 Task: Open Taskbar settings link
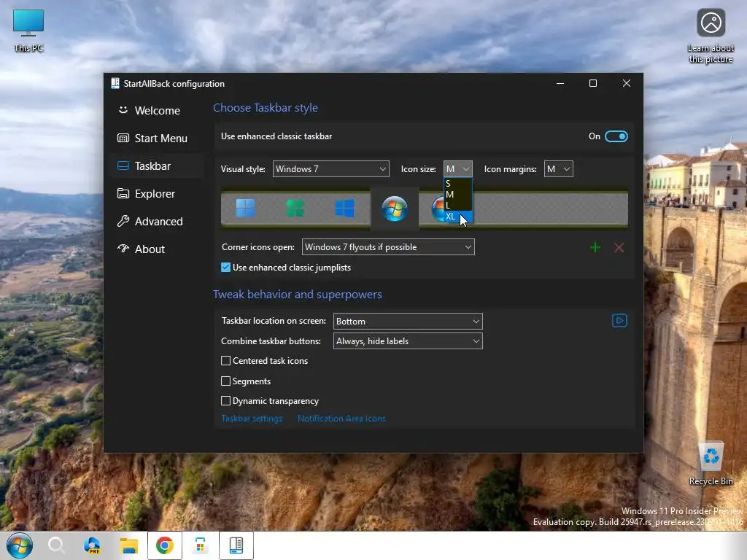[252, 419]
